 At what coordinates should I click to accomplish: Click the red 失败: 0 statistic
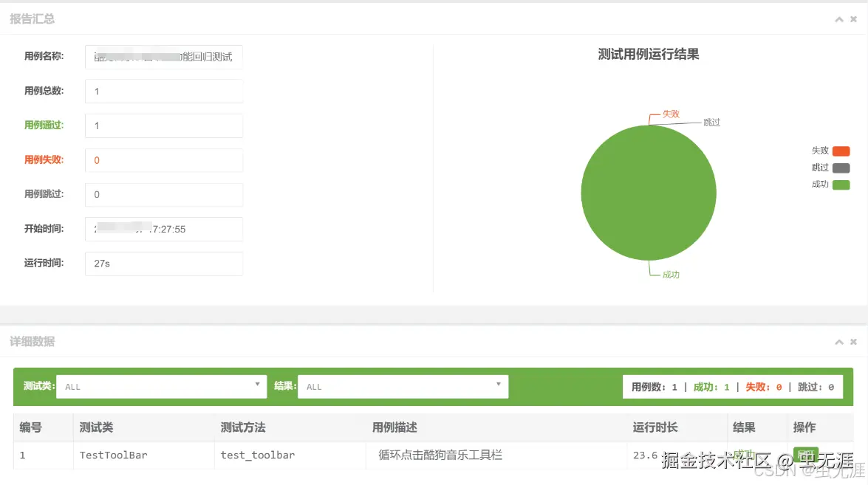764,386
